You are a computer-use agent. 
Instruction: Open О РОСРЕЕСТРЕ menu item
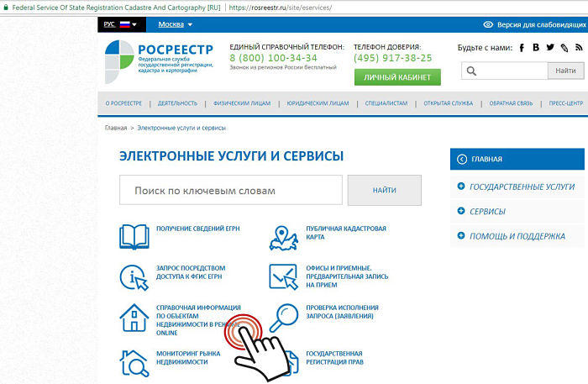pyautogui.click(x=123, y=103)
